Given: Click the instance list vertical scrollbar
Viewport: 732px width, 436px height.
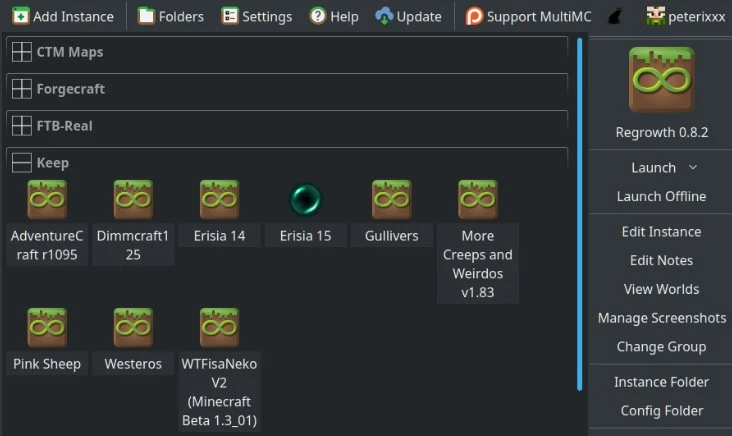Looking at the screenshot, I should pos(579,214).
